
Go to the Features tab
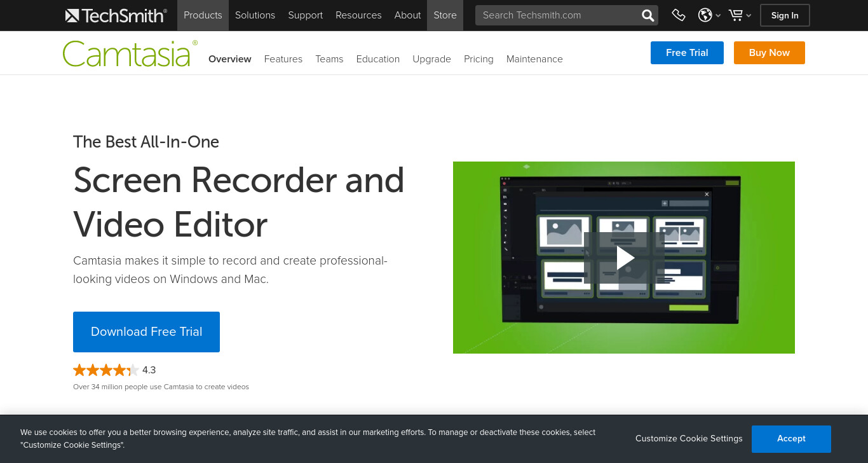(x=283, y=59)
